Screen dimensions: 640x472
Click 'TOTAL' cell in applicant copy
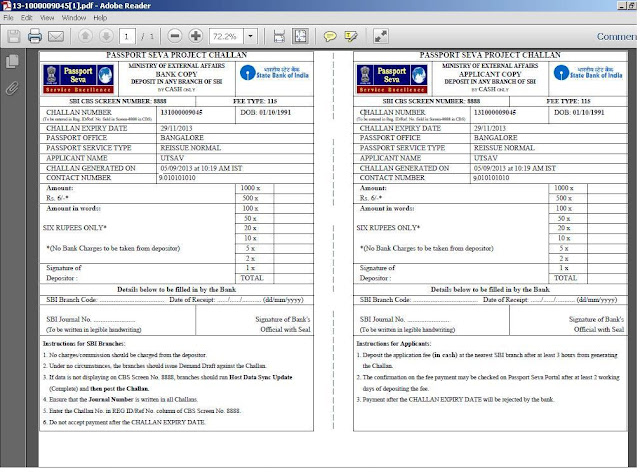point(565,278)
